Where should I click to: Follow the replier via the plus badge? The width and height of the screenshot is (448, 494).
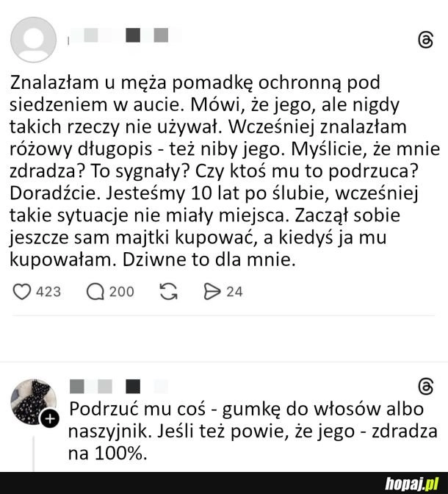coord(50,419)
